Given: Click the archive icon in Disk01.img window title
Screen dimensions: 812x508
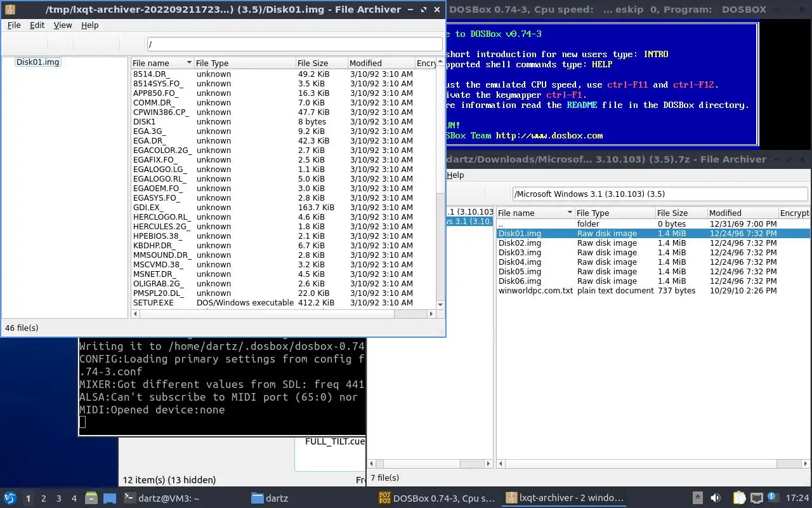Looking at the screenshot, I should [10, 10].
